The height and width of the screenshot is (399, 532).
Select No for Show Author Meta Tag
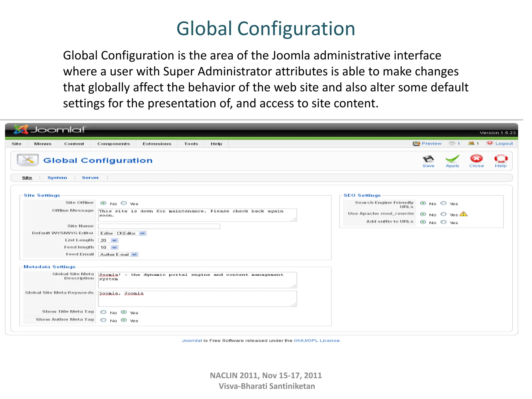103,320
